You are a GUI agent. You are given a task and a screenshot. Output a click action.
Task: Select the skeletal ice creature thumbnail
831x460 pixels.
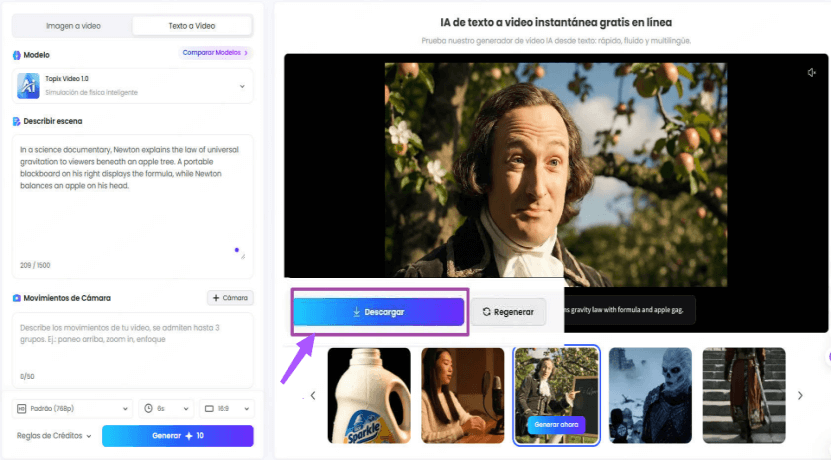pyautogui.click(x=650, y=395)
